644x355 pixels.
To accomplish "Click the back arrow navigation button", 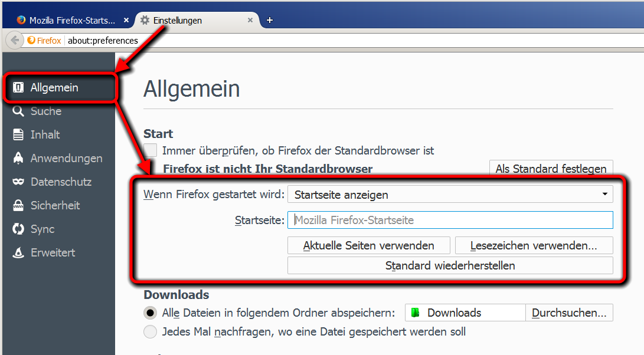I will [x=15, y=40].
